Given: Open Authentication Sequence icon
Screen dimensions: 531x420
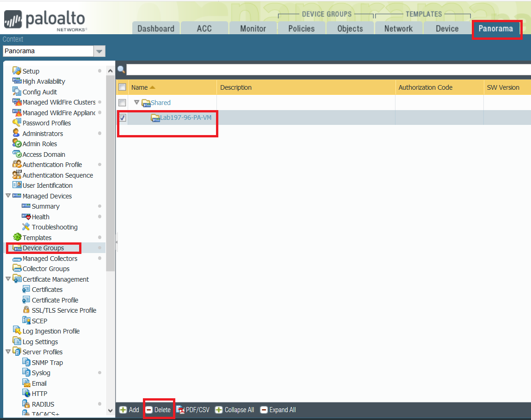Looking at the screenshot, I should coord(17,175).
